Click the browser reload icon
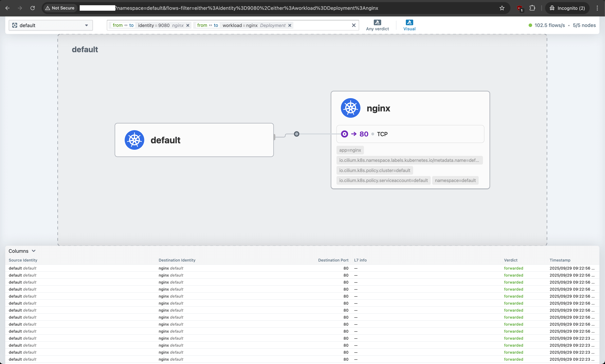605x364 pixels. [x=33, y=8]
